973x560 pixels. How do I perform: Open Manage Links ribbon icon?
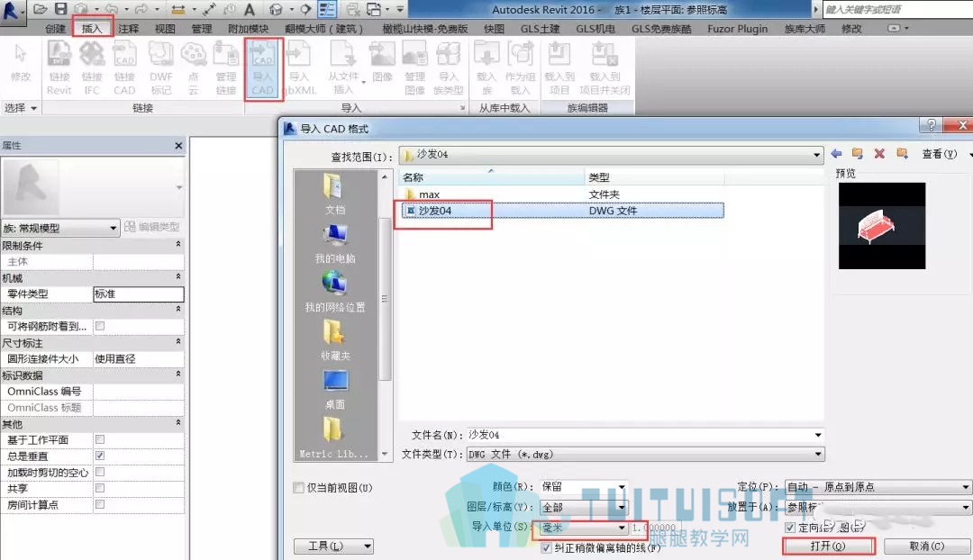[226, 67]
